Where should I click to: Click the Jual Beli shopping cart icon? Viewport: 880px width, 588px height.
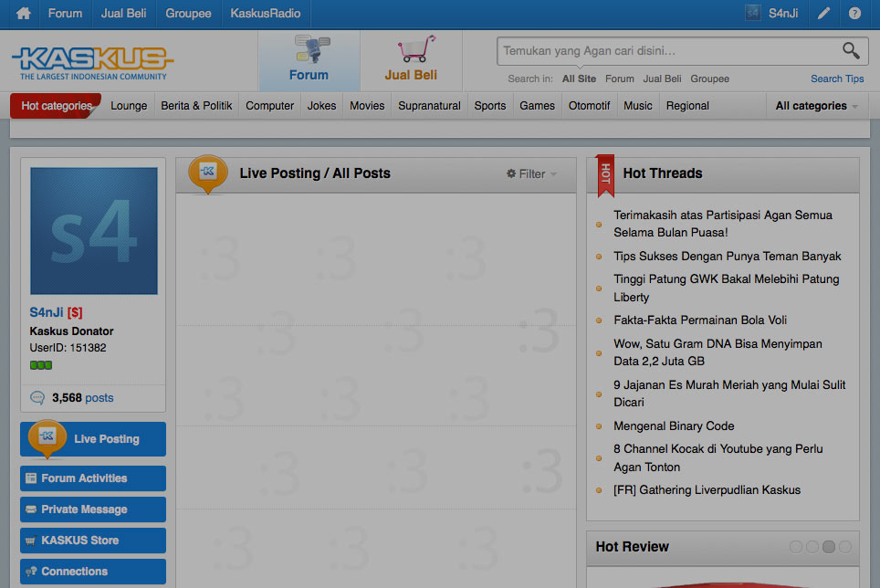pyautogui.click(x=416, y=48)
